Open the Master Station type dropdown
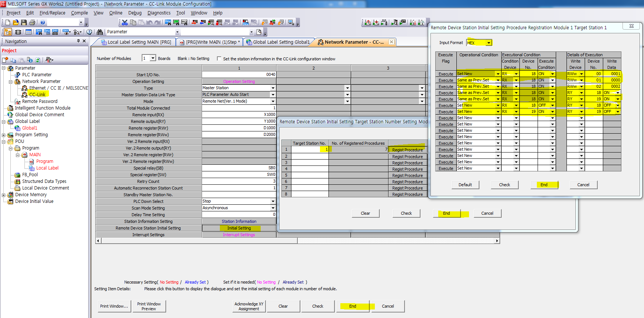644x318 pixels. coord(273,88)
